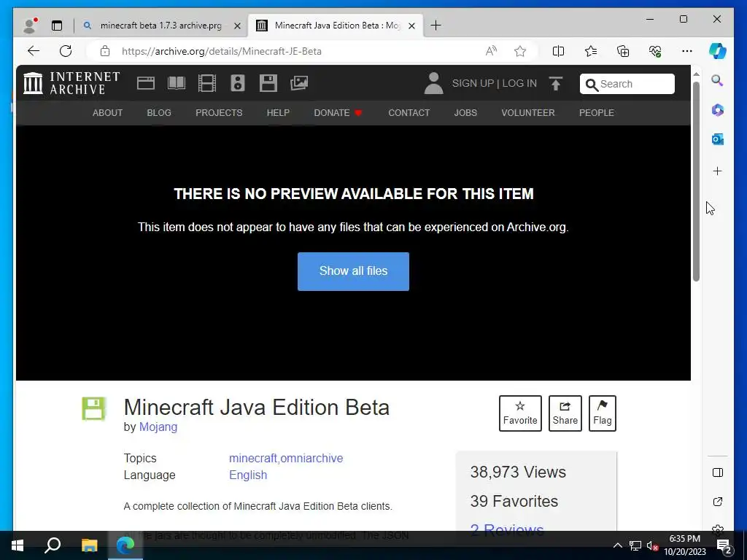Click sidebar search icon
This screenshot has height=560, width=747.
point(718,80)
